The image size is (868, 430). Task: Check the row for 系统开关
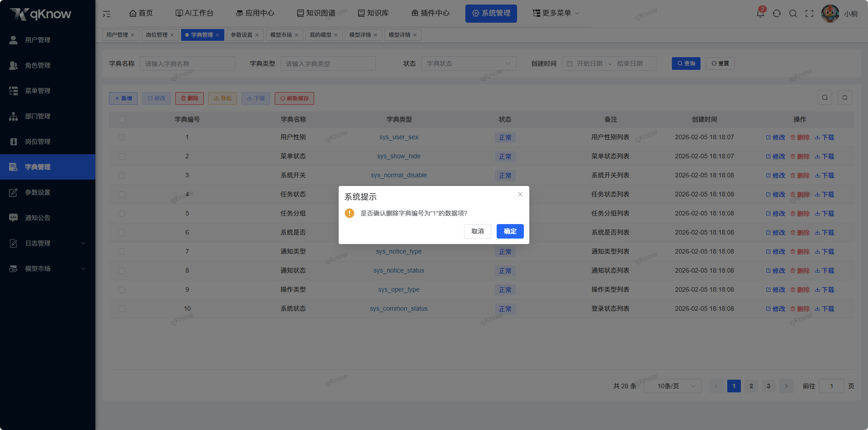click(122, 176)
